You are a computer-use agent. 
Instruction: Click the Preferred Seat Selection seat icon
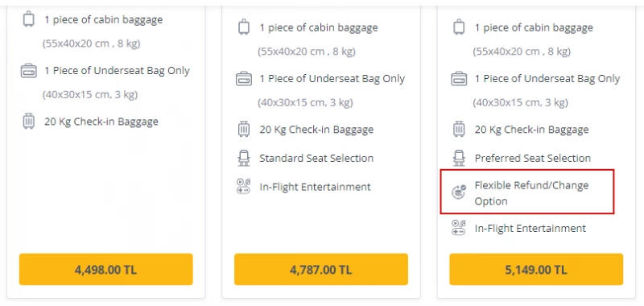coord(459,158)
